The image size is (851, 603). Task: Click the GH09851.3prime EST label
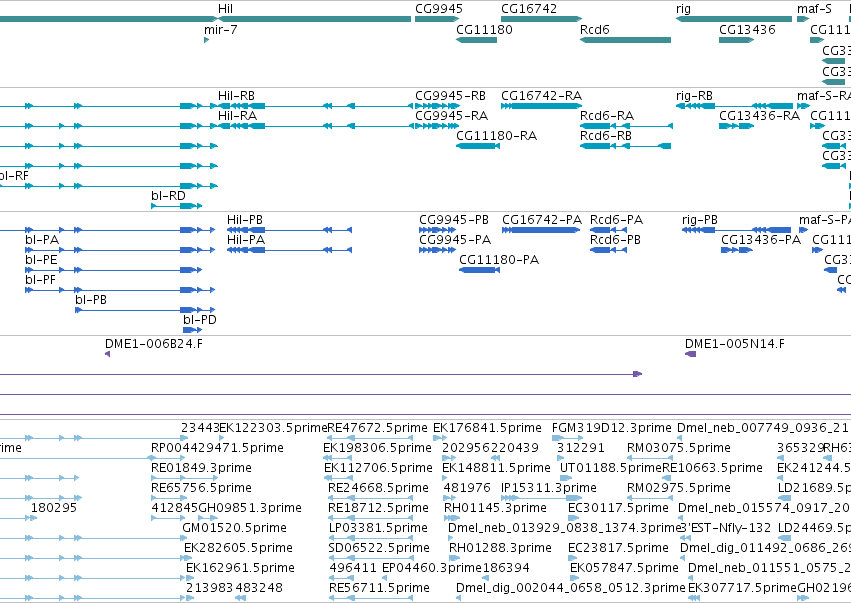coord(250,509)
